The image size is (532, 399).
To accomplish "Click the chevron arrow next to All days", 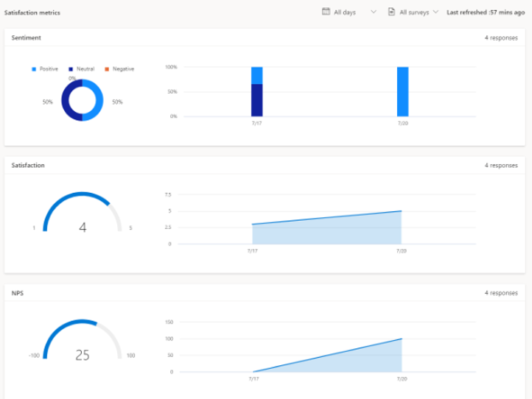I will coord(373,12).
